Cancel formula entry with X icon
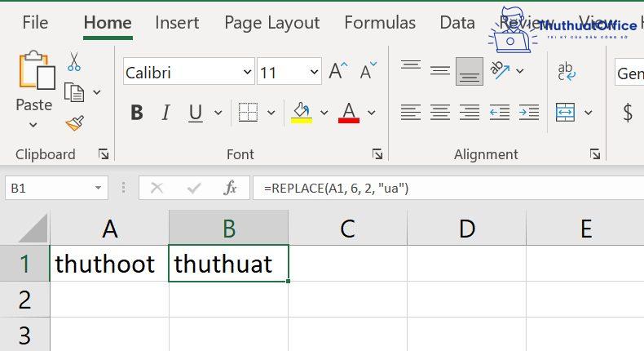Viewport: 644px width, 351px height. [157, 188]
